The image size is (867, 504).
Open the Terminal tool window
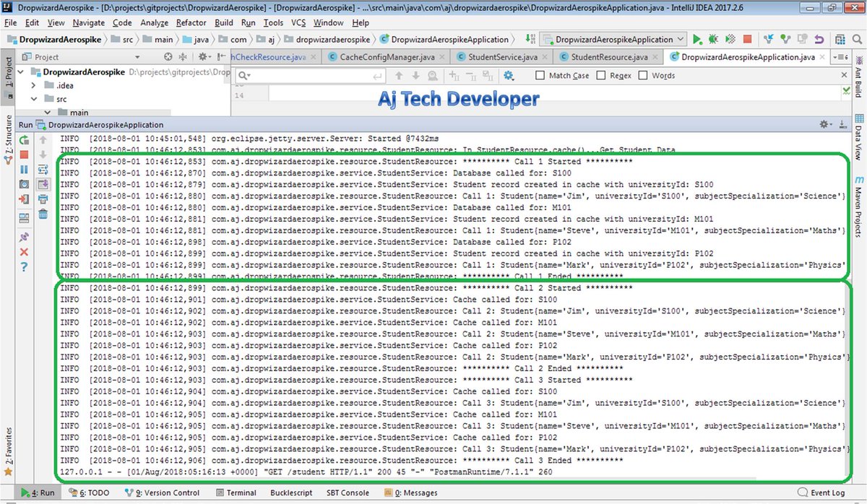pos(240,492)
